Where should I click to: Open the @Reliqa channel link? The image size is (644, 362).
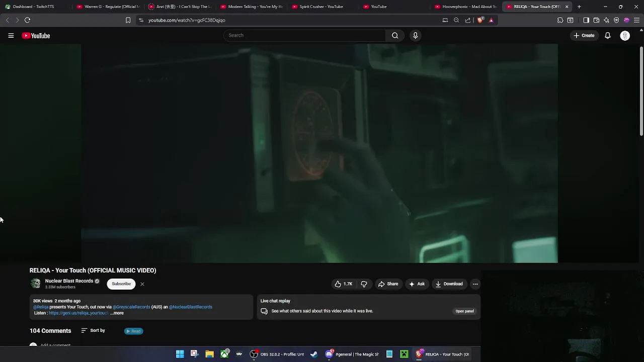[41, 307]
